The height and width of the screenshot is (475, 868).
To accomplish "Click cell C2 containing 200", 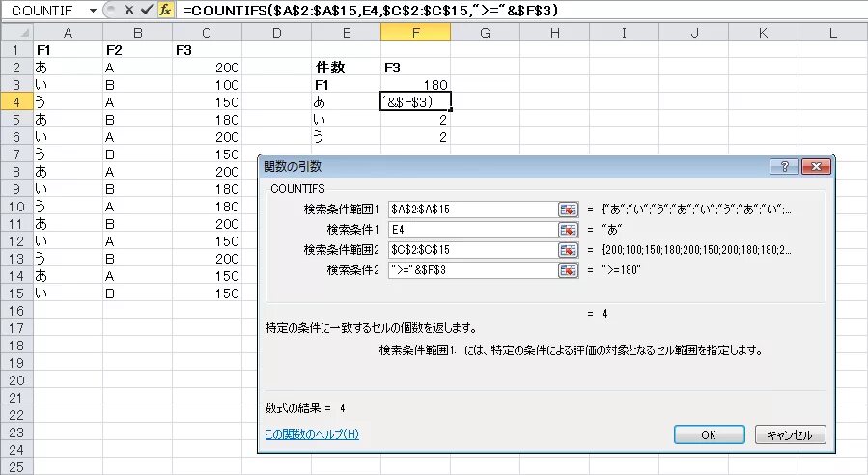I will point(207,68).
